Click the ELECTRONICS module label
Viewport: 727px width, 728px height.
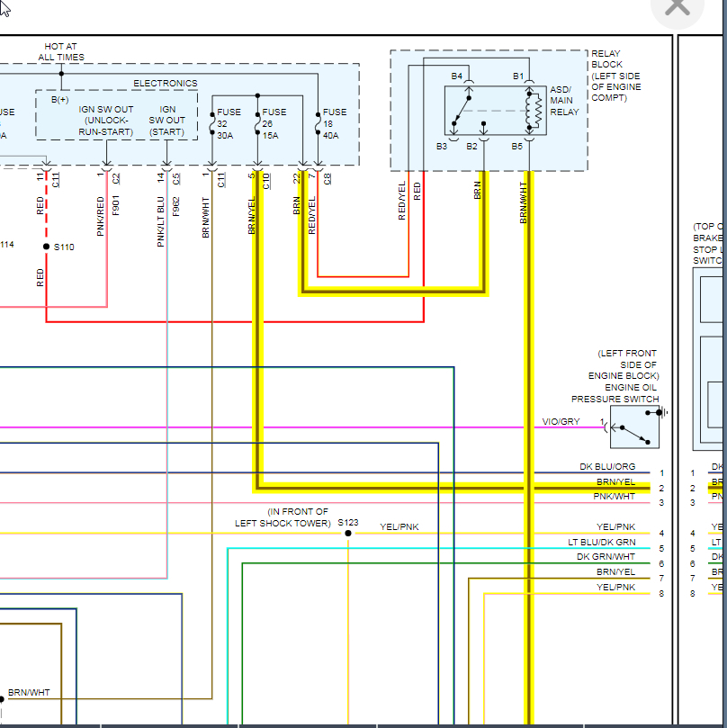(x=166, y=83)
